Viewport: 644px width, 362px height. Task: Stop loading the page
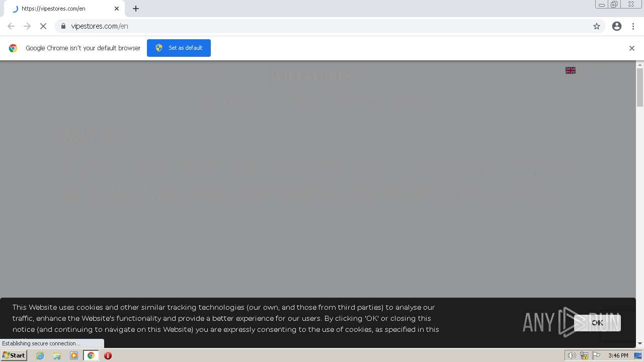pyautogui.click(x=43, y=26)
